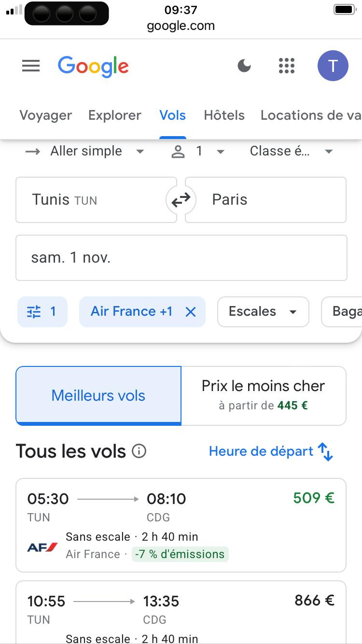Sort flights by Heure de départ
Viewport: 362px width, 644px height.
tap(271, 451)
